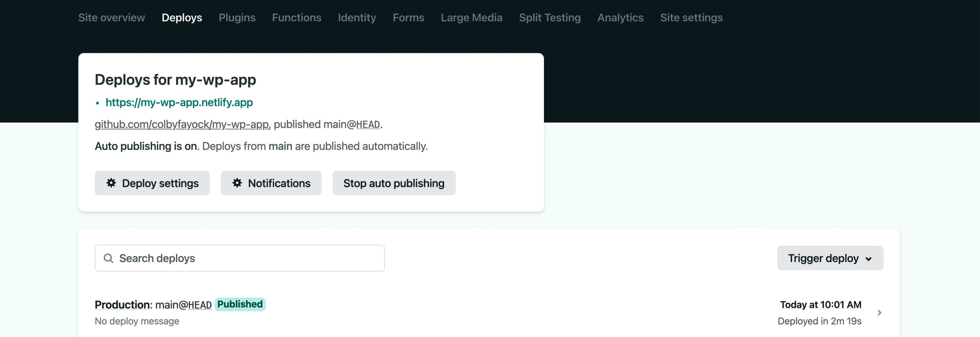
Task: Open Deploy settings button
Action: 152,183
